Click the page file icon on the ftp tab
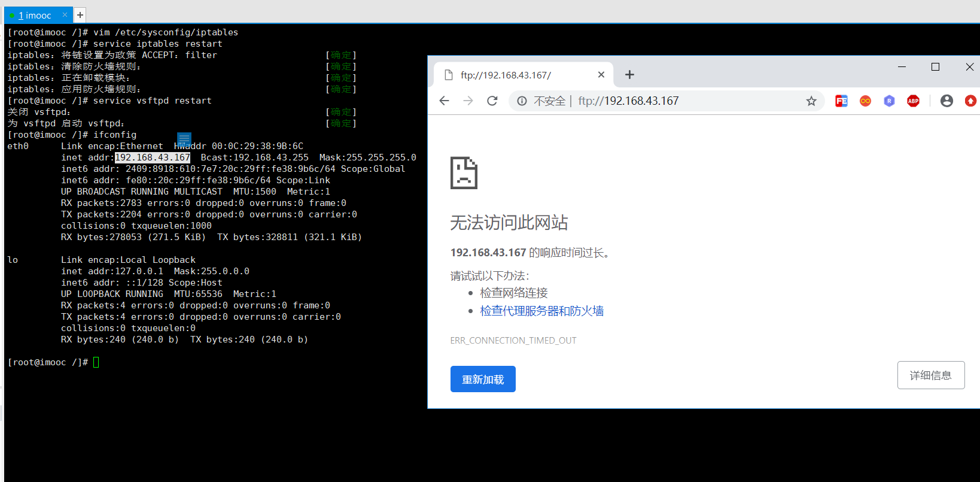Image resolution: width=980 pixels, height=482 pixels. pyautogui.click(x=449, y=75)
